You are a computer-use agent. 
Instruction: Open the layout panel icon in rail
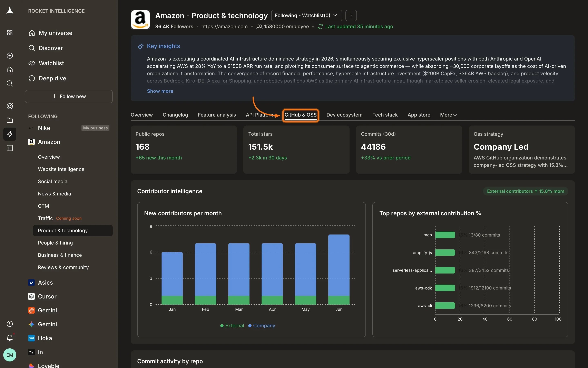point(10,148)
